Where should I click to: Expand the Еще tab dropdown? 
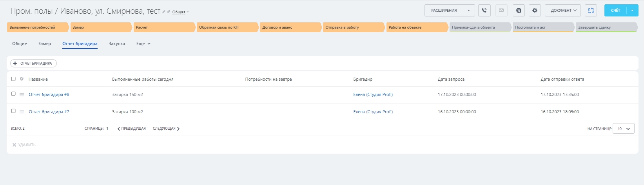(x=143, y=44)
